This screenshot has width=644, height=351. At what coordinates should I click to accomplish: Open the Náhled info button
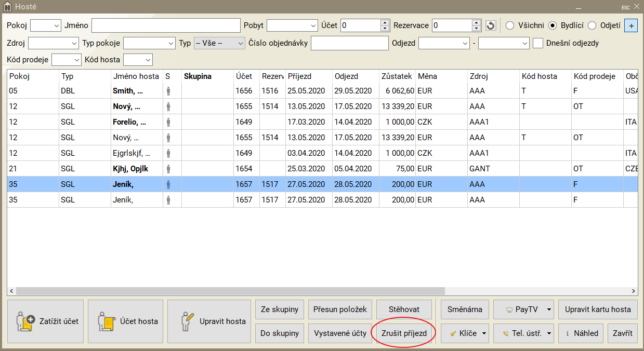[x=581, y=333]
